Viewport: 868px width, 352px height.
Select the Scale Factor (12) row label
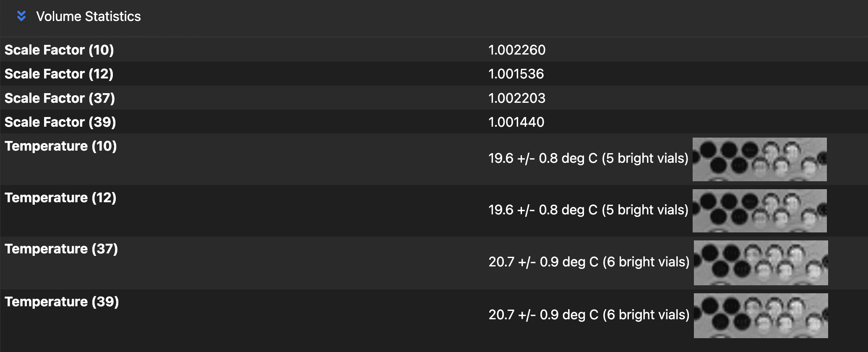click(x=59, y=74)
